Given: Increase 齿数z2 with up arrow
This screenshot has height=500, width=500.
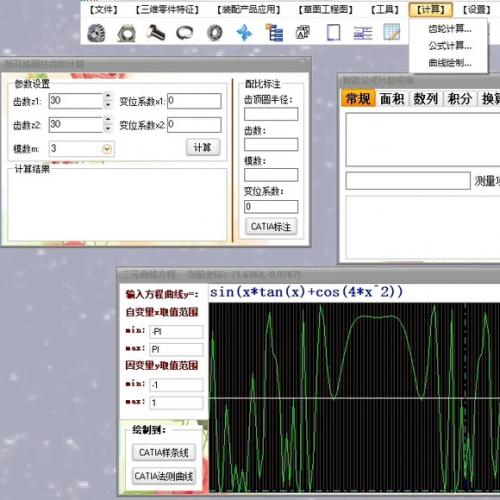Looking at the screenshot, I should [108, 120].
